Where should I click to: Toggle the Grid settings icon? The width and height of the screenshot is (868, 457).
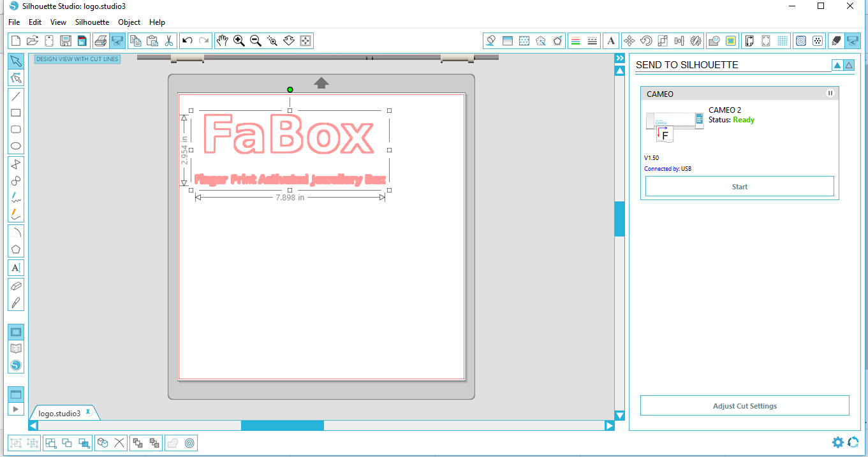[783, 41]
